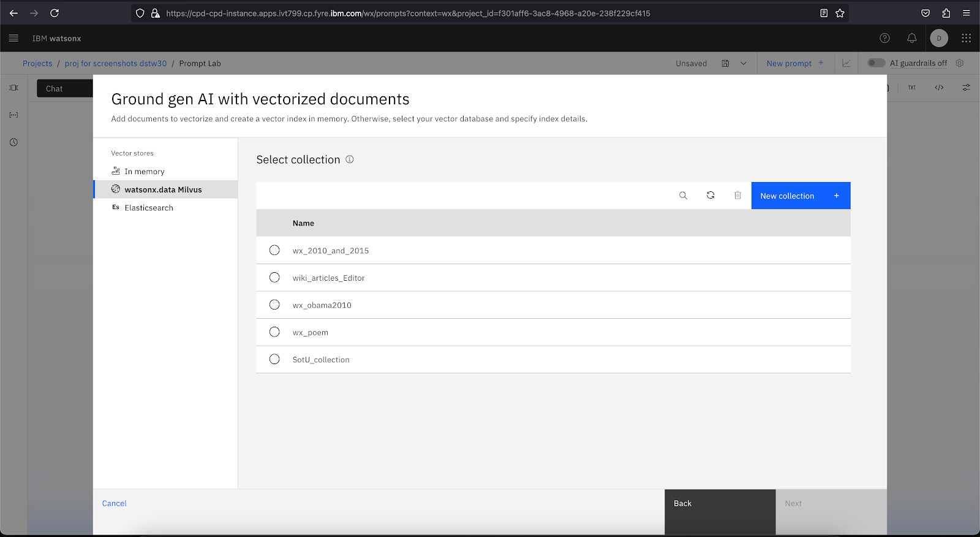Click the site security lock icon
980x537 pixels.
(156, 13)
